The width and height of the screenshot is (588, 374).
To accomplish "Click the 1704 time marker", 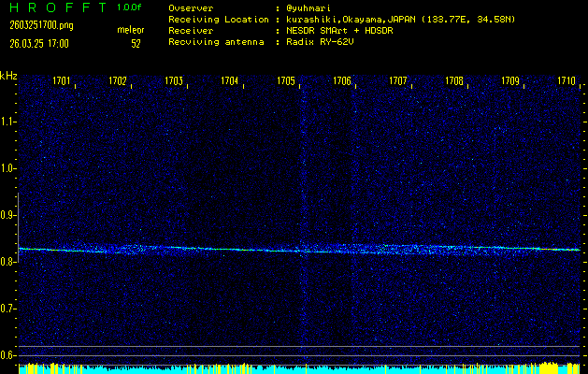I will (230, 80).
